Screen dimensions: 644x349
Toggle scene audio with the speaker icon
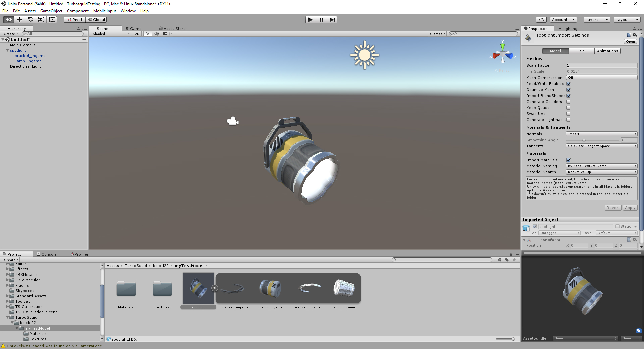[x=157, y=34]
